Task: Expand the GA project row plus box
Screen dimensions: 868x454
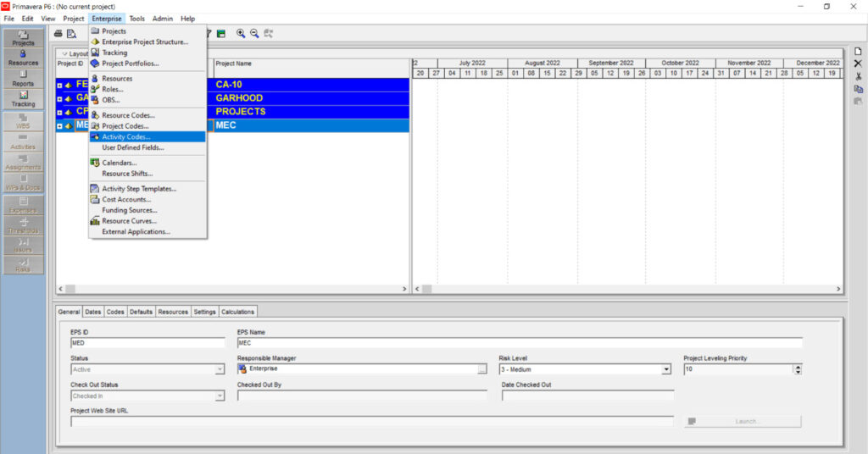Action: pos(60,99)
